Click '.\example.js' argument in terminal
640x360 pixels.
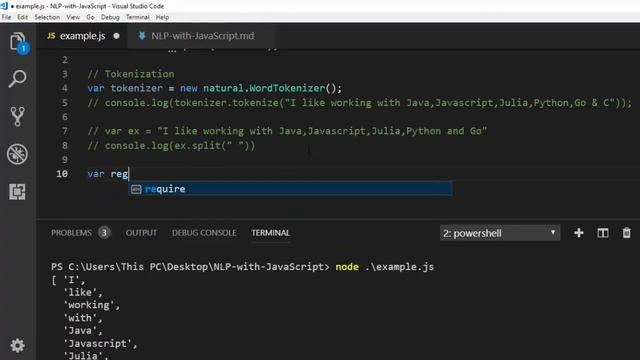click(399, 267)
